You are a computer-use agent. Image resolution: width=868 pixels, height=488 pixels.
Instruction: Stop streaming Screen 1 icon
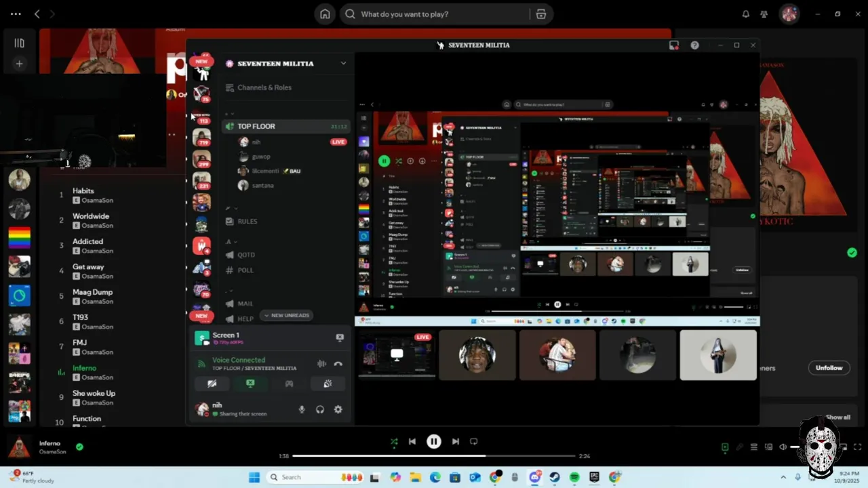click(340, 337)
